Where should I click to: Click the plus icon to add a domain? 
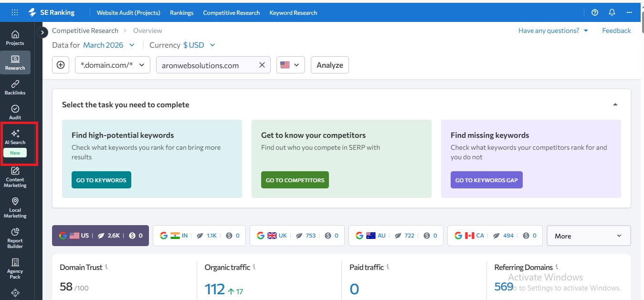click(x=61, y=65)
